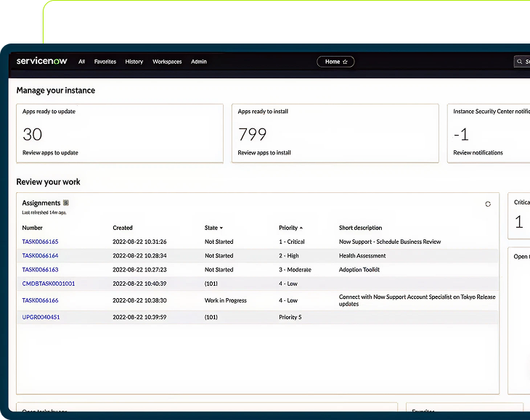Open the Home page pill selector
The image size is (530, 420).
(x=333, y=62)
